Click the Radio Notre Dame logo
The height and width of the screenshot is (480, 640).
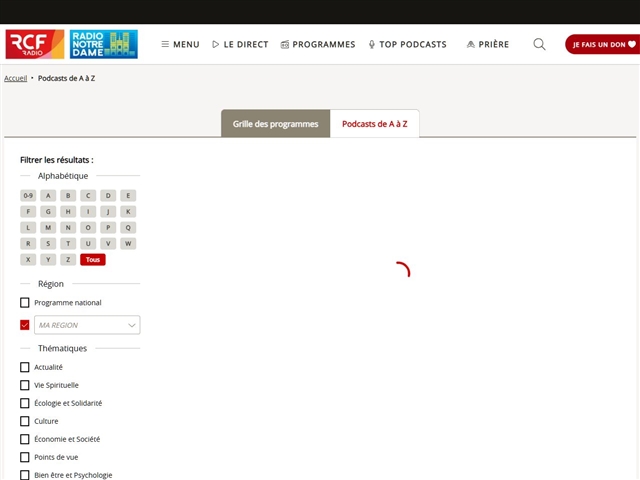pyautogui.click(x=104, y=44)
